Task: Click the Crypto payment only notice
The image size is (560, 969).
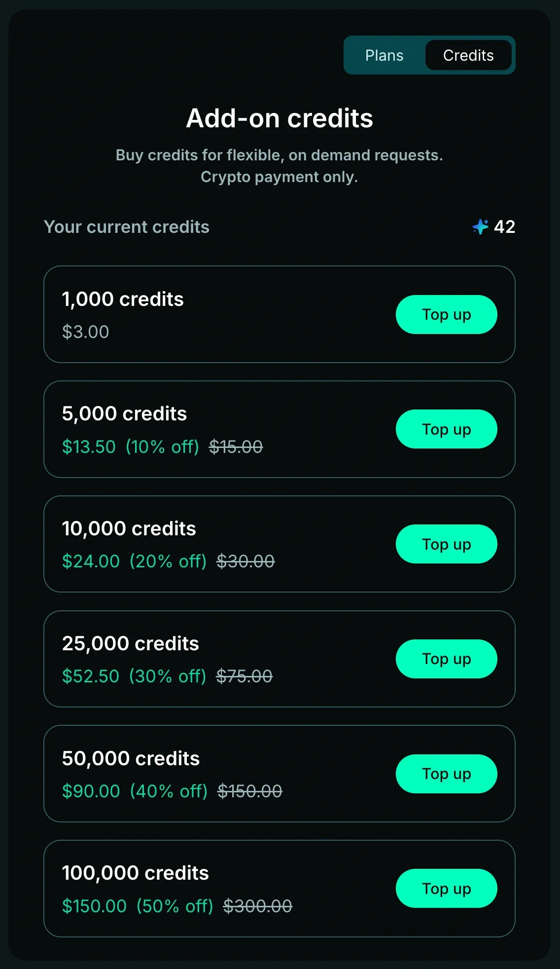Action: [x=280, y=177]
